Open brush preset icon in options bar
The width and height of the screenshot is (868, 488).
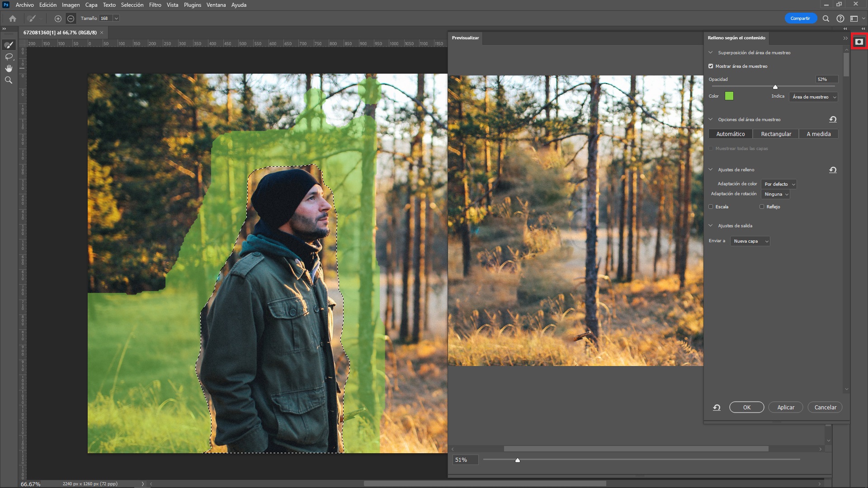point(32,19)
